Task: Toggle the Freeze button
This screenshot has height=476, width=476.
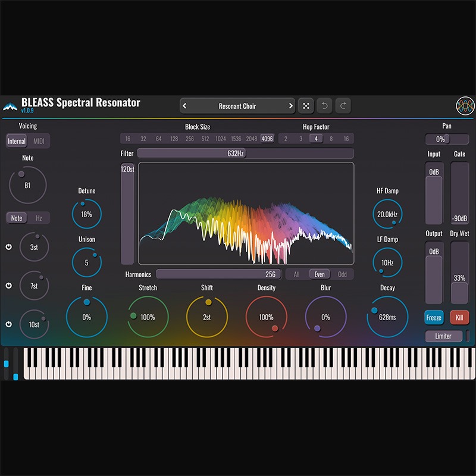Action: [434, 318]
